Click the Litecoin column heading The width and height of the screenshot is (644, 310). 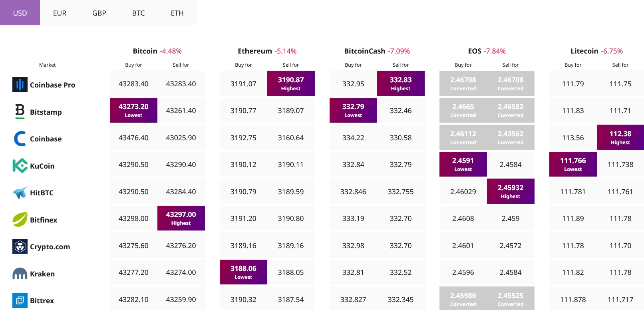pyautogui.click(x=584, y=51)
